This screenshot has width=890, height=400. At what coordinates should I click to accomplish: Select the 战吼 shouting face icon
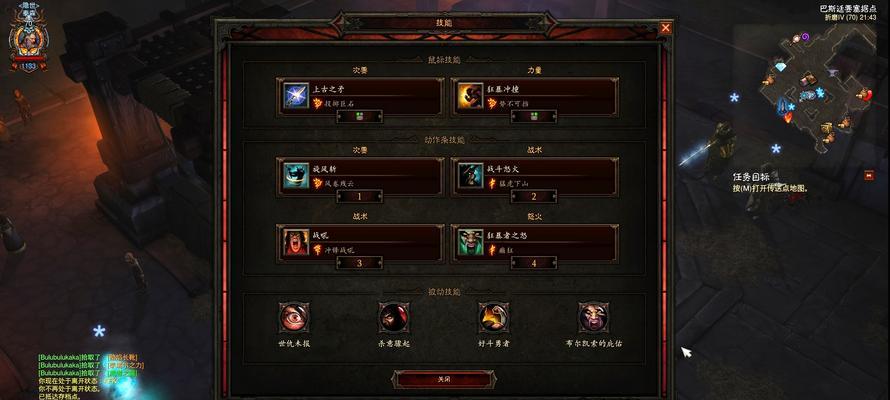point(296,242)
